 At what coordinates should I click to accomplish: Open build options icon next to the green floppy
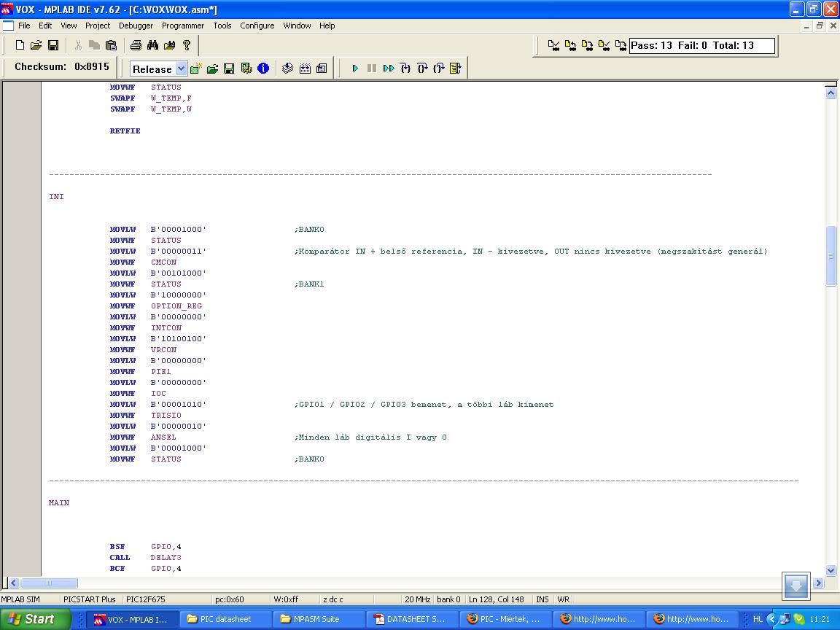pyautogui.click(x=246, y=68)
